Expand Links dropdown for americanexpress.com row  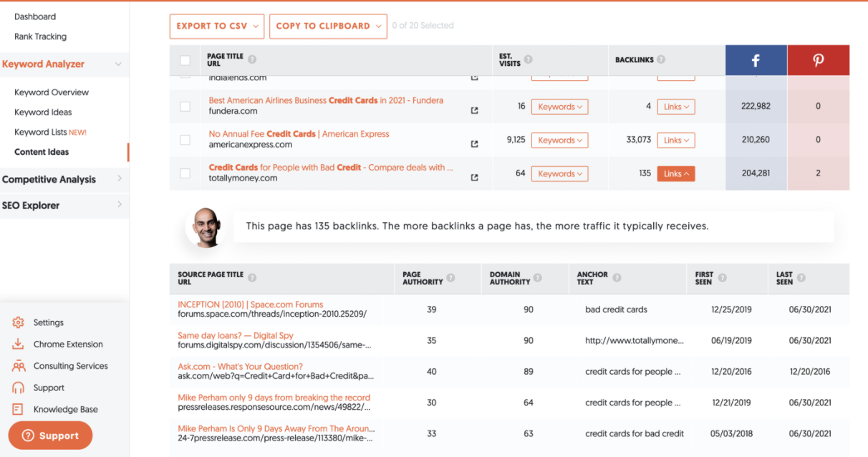pos(676,140)
